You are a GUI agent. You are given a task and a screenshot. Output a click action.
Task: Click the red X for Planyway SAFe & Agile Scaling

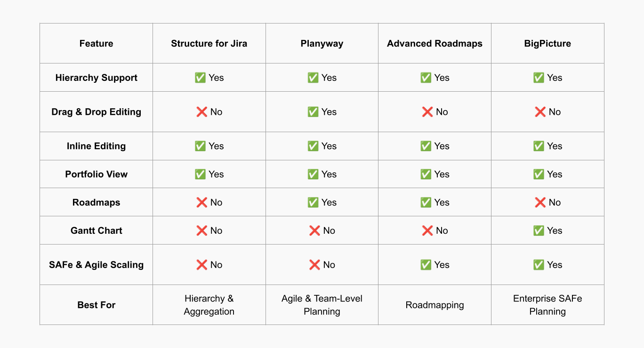(x=315, y=265)
